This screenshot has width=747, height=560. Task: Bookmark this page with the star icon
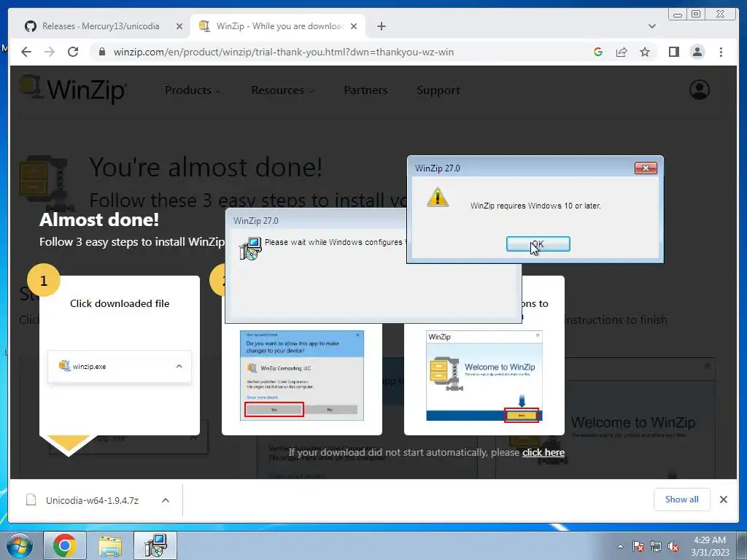coord(645,52)
